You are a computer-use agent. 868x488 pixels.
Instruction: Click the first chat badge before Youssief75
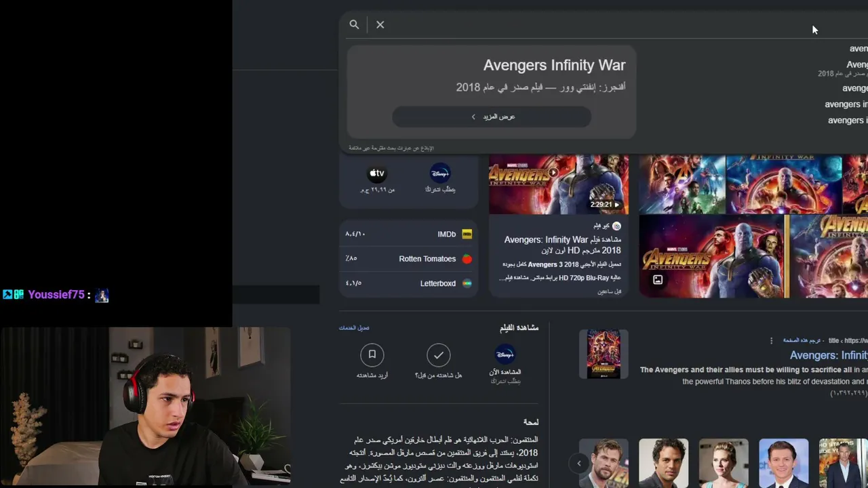pos(7,295)
